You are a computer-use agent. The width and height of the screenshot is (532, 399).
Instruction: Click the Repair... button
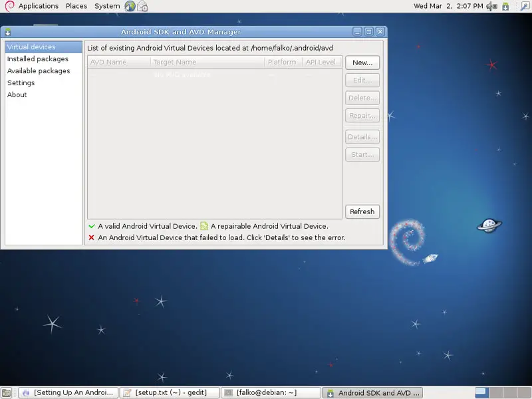pyautogui.click(x=362, y=115)
